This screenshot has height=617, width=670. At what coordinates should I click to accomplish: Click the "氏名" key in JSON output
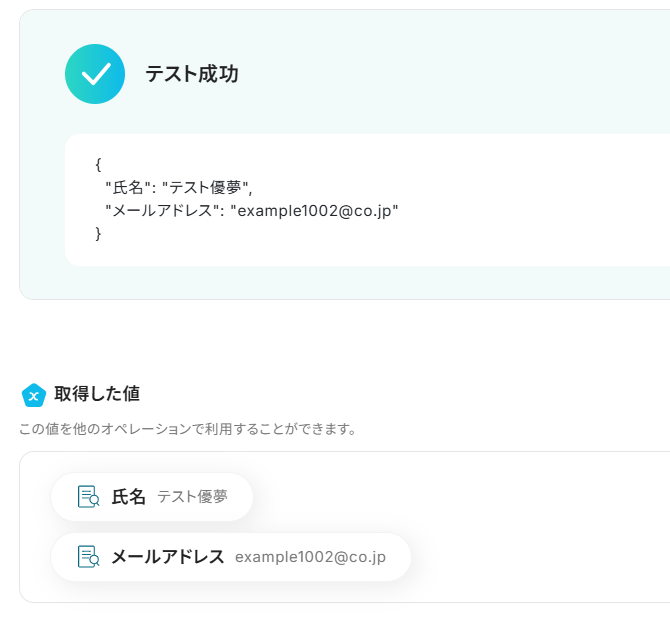click(x=126, y=186)
